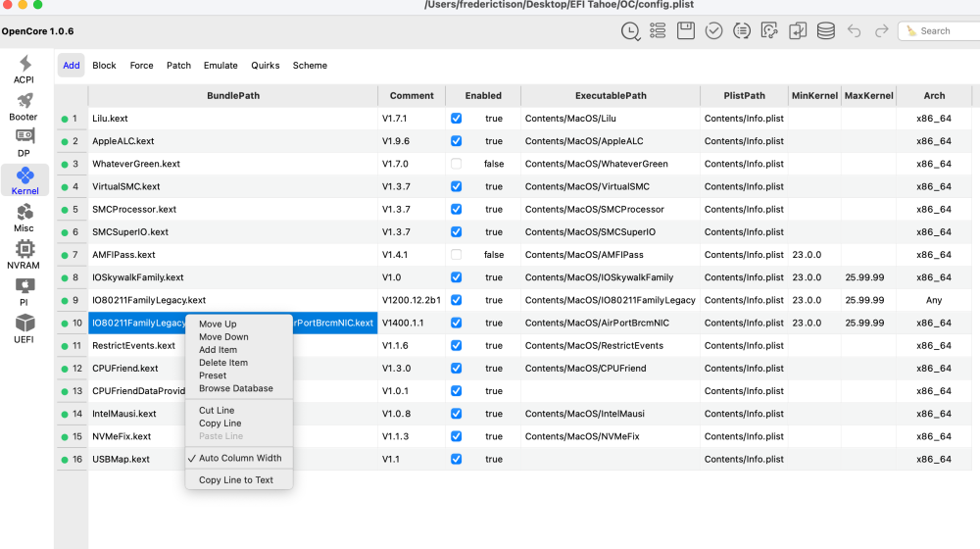Click the MinKernel column header
The height and width of the screenshot is (549, 980).
coord(814,96)
